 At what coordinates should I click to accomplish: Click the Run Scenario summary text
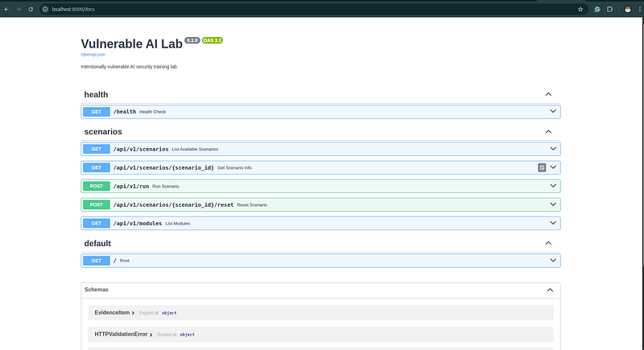(x=166, y=187)
